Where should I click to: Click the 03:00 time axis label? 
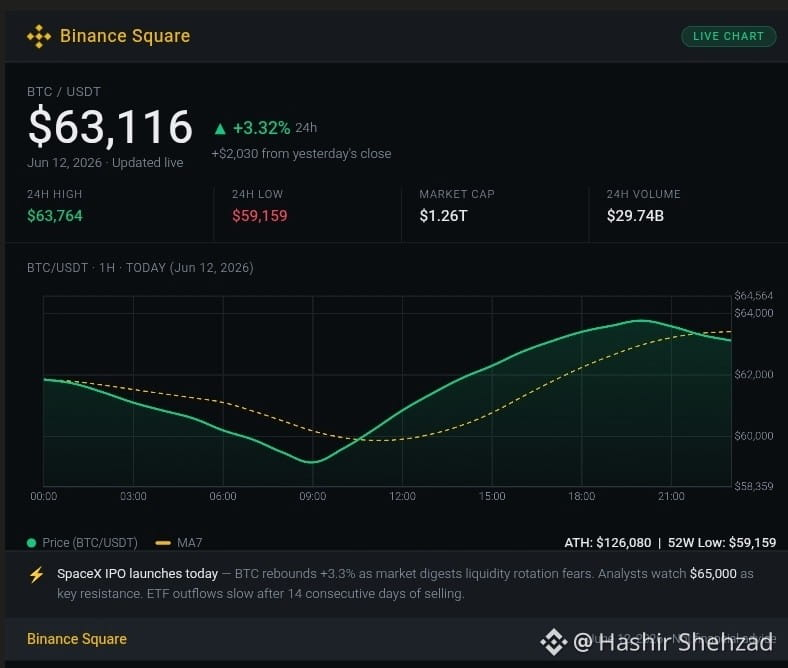133,497
